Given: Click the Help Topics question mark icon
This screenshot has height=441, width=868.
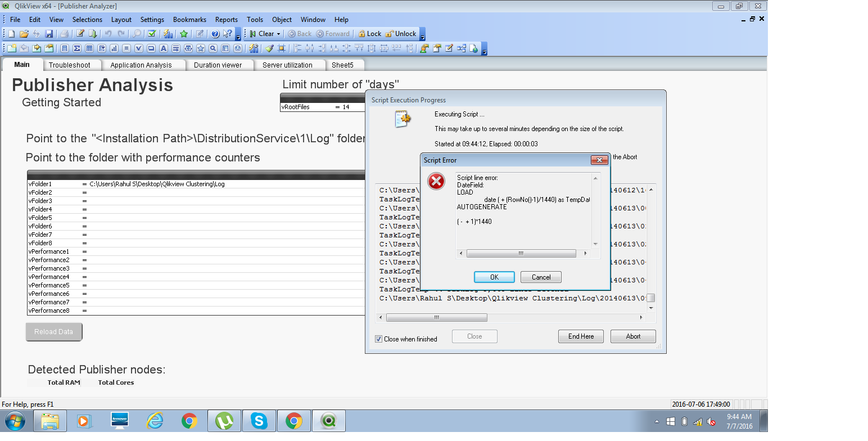Looking at the screenshot, I should click(x=215, y=34).
